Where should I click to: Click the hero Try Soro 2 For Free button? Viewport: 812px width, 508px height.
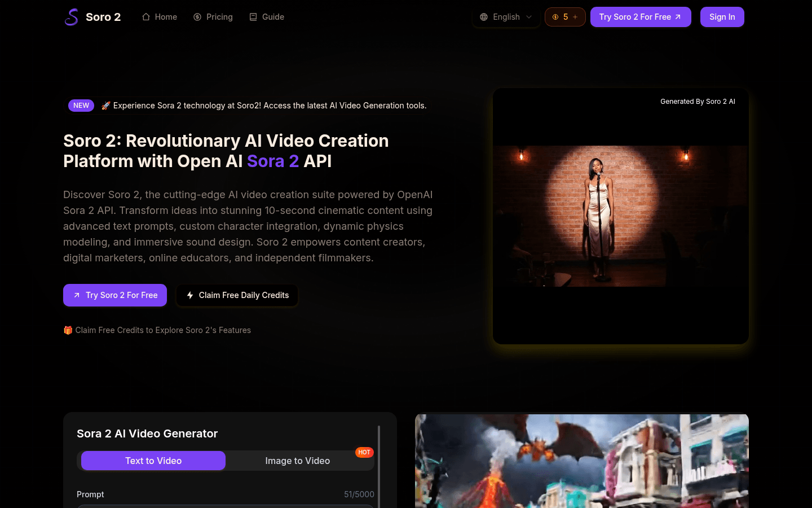tap(115, 295)
